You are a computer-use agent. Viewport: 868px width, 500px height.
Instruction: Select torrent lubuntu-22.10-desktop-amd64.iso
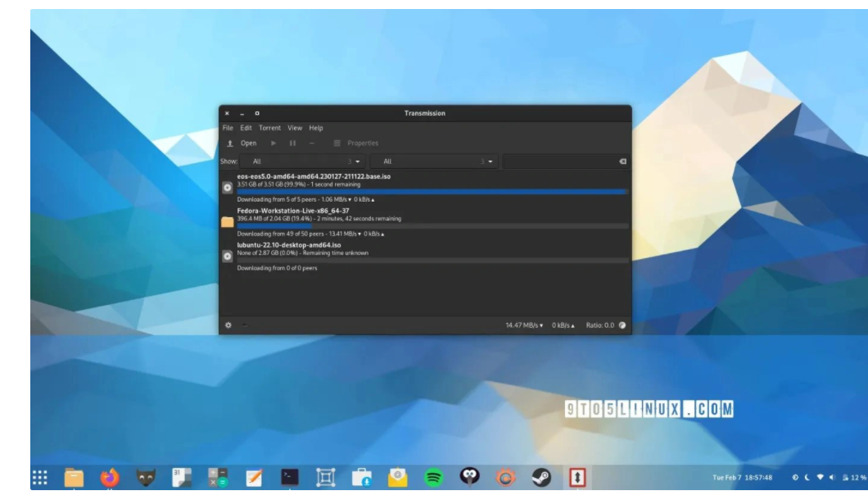[x=289, y=245]
